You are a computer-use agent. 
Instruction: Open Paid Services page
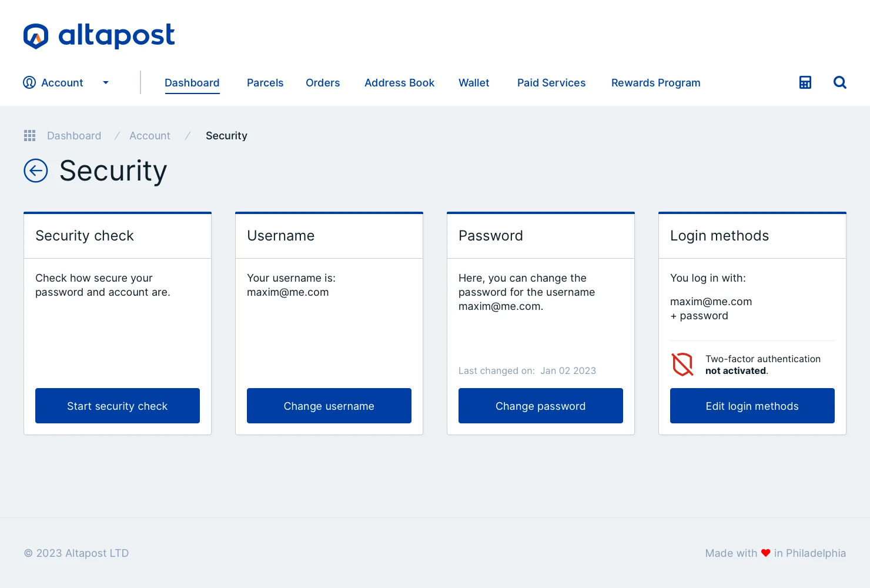click(551, 83)
